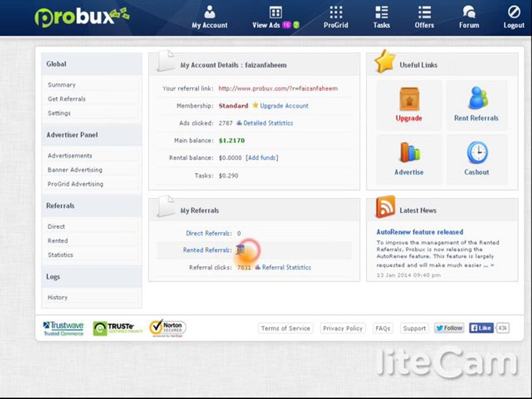Open View Ads grid icon
The image size is (532, 399).
pyautogui.click(x=275, y=13)
